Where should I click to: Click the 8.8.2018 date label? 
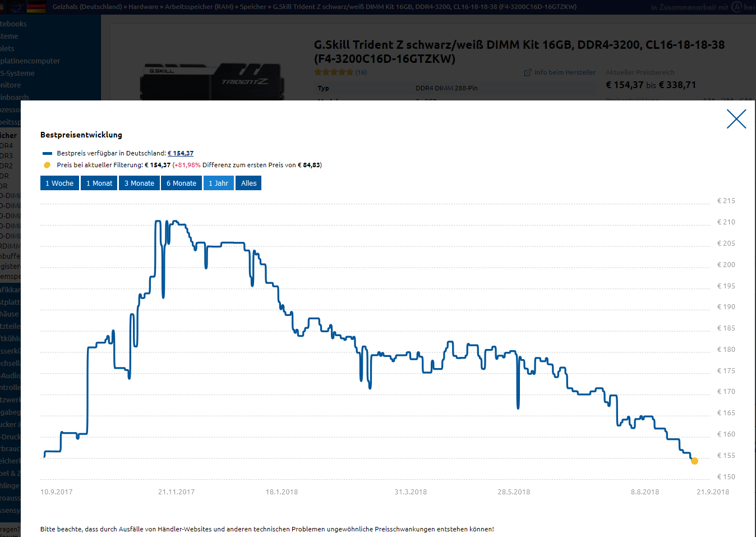645,492
